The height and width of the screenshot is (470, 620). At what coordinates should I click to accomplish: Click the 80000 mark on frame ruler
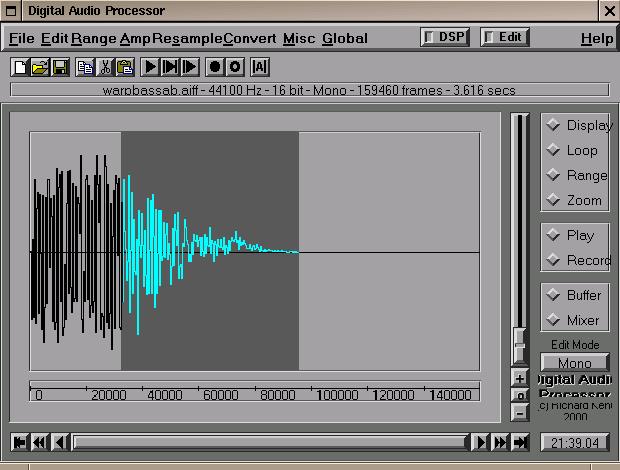[x=278, y=395]
